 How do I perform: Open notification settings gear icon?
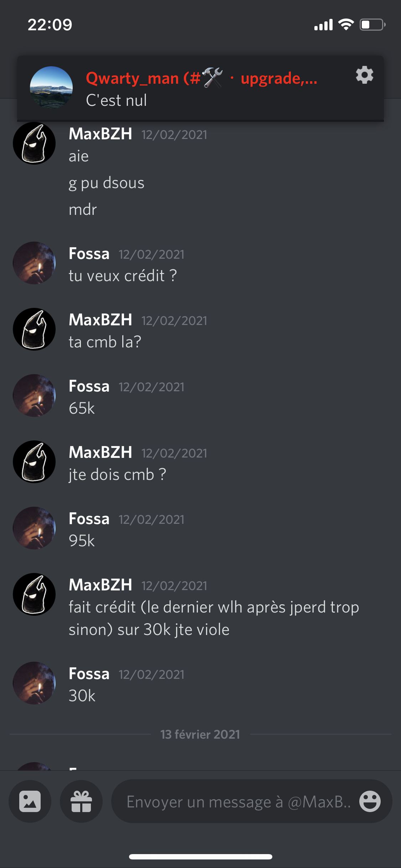point(364,75)
